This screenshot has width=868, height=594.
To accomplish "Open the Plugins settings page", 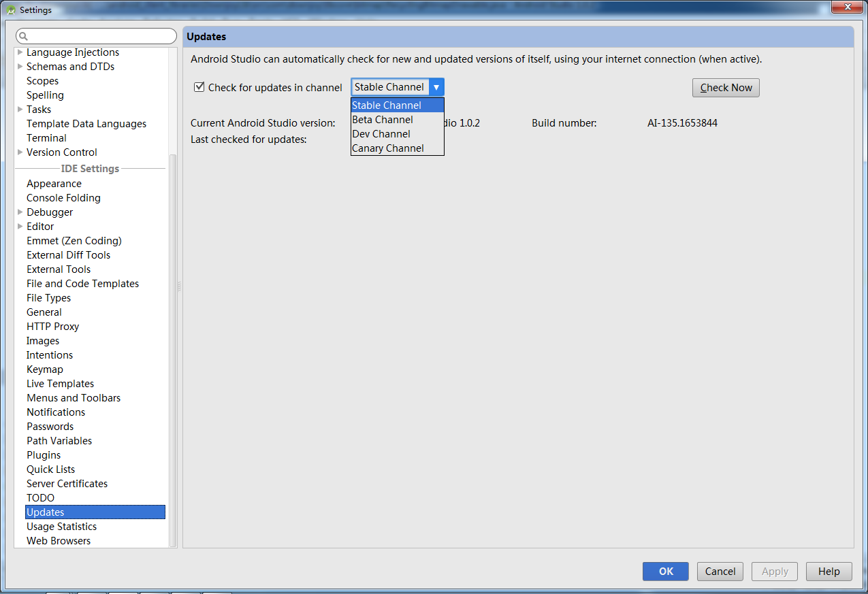I will 43,455.
